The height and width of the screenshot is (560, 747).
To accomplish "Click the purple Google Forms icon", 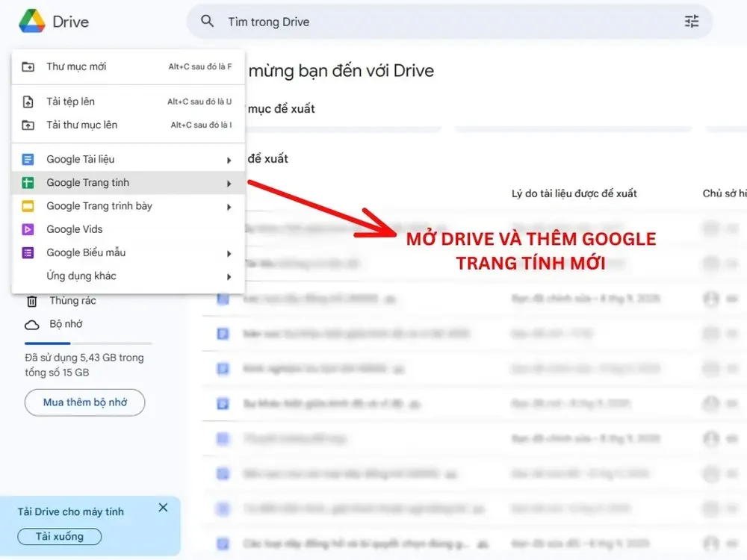I will tap(28, 253).
